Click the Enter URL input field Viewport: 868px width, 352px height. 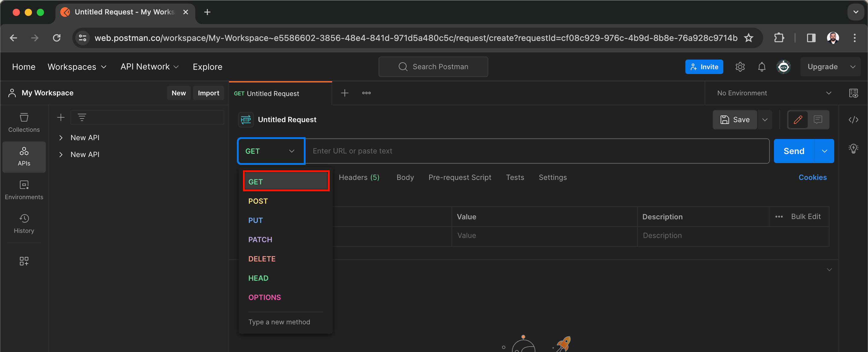(536, 151)
